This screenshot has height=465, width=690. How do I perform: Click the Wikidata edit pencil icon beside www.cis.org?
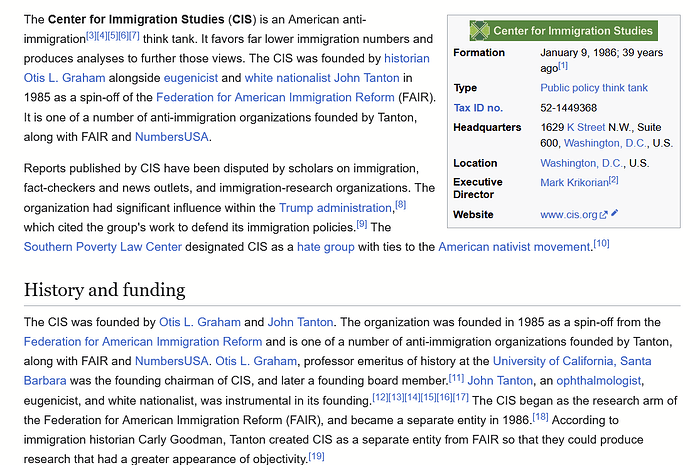tap(615, 213)
